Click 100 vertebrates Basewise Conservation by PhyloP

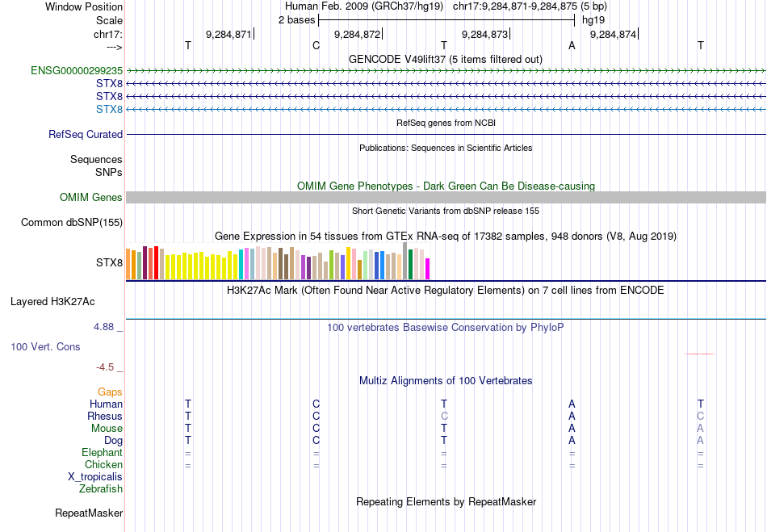point(446,327)
